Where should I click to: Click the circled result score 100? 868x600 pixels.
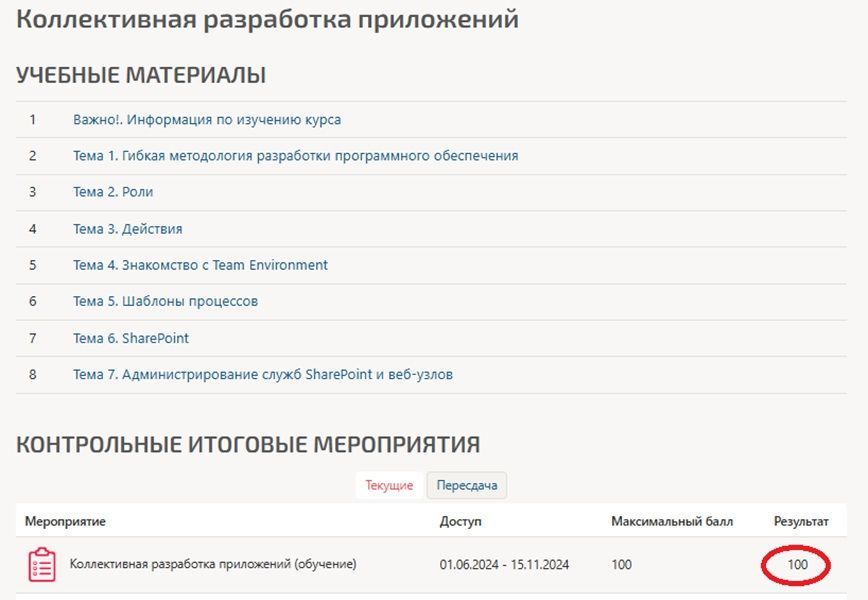pyautogui.click(x=798, y=565)
